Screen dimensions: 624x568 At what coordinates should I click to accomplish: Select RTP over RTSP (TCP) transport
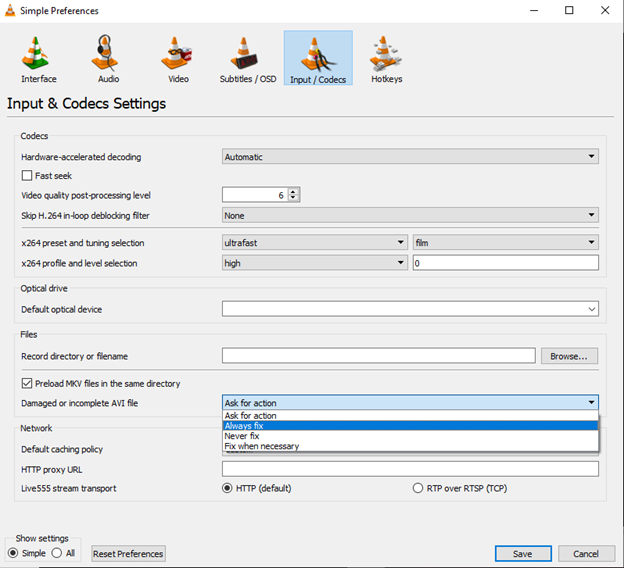coord(417,488)
